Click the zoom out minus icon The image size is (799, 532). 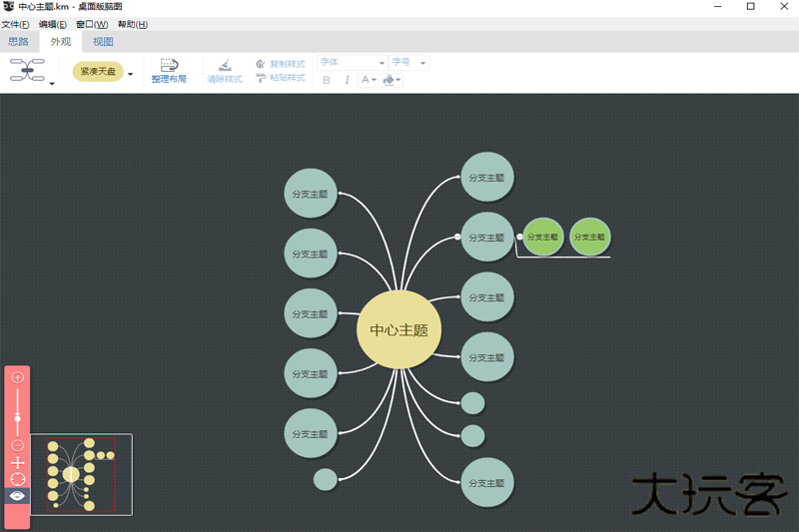[17, 445]
